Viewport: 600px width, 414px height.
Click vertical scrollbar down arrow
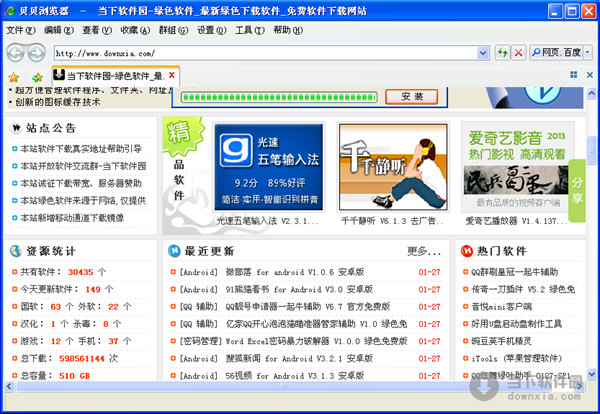click(x=591, y=374)
